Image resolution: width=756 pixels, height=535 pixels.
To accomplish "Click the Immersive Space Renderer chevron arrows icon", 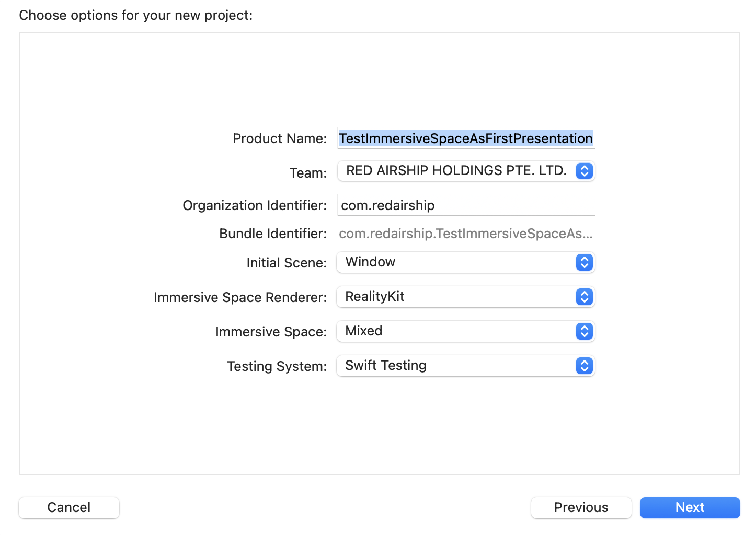I will click(584, 297).
